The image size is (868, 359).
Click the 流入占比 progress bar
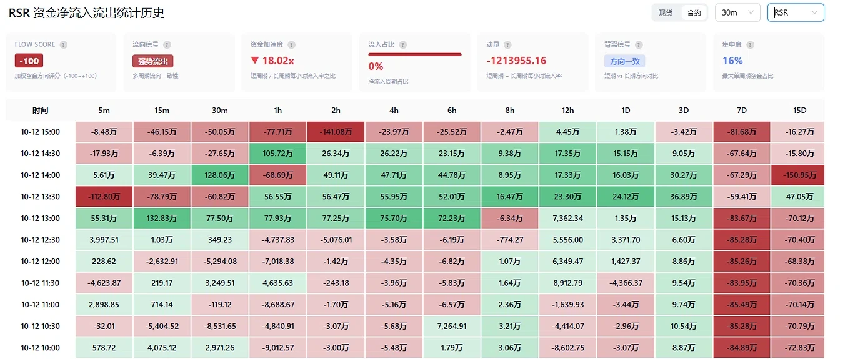tap(415, 55)
